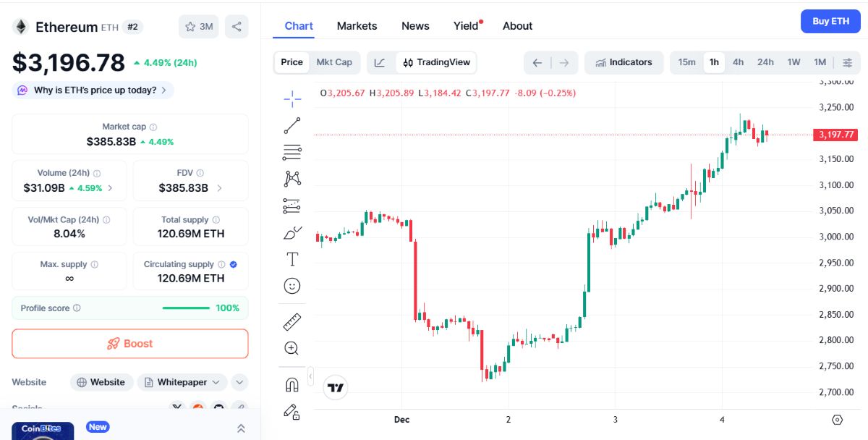Select the ruler measure tool
Image resolution: width=868 pixels, height=440 pixels.
click(292, 321)
